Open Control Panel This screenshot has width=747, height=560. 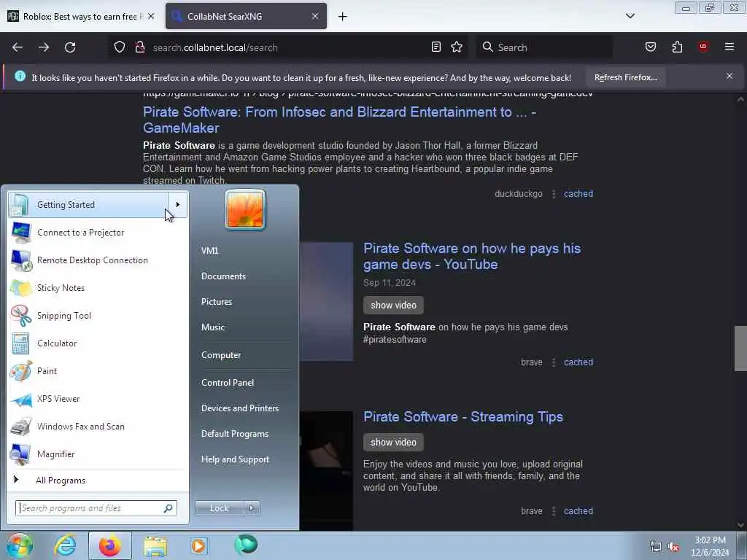coord(228,383)
